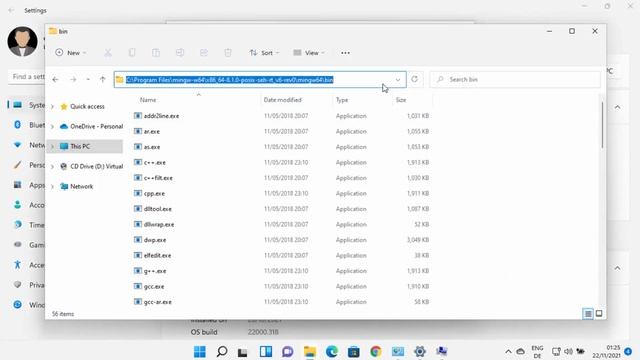Open the View dropdown menu
Screen dimensions: 640x360
pyautogui.click(x=309, y=53)
